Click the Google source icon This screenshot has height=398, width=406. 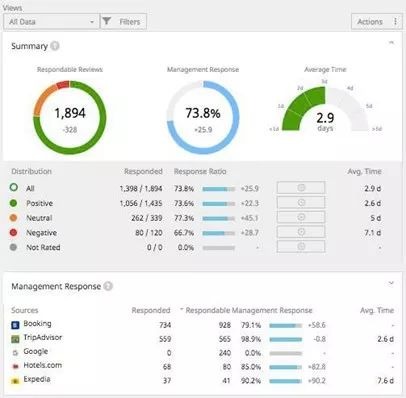[x=15, y=353]
